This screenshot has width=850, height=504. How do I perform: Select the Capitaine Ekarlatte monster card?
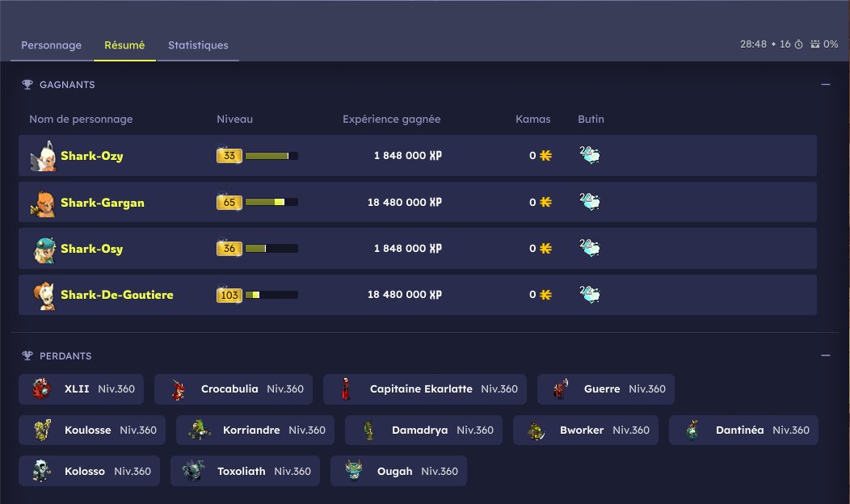pos(425,389)
